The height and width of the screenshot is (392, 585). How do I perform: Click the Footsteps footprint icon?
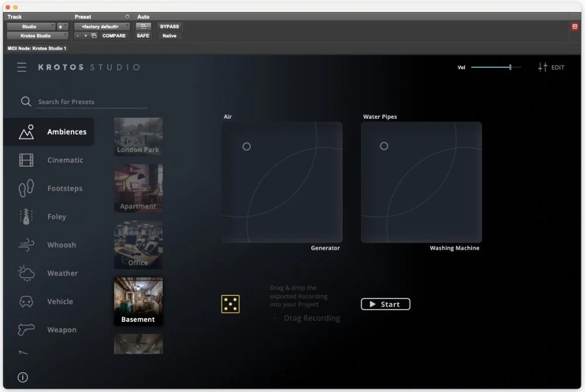coord(26,188)
